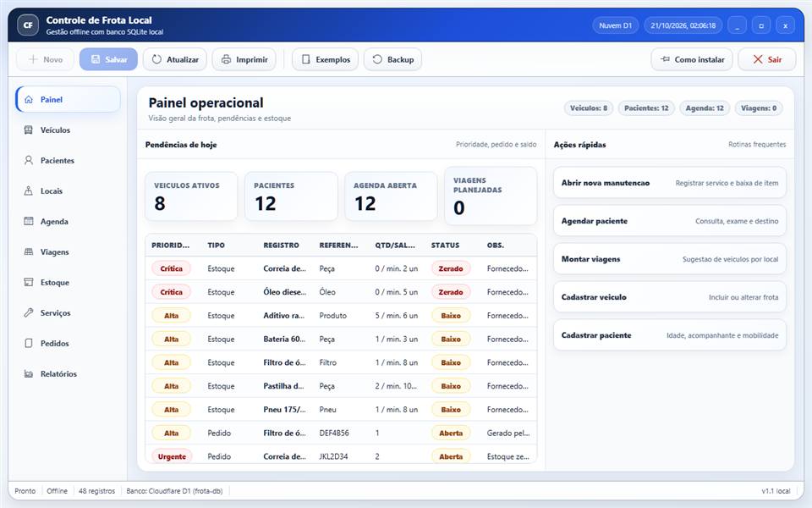
Task: Click the chart icon beside Relatórios
Action: point(29,373)
